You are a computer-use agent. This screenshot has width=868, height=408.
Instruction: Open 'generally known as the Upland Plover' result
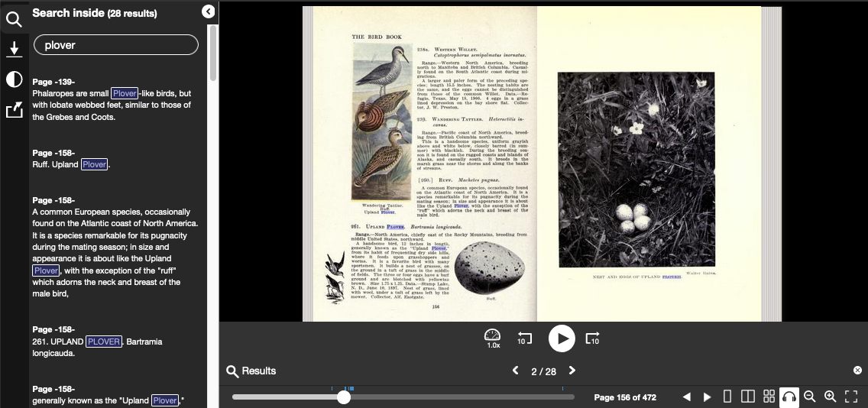click(115, 395)
